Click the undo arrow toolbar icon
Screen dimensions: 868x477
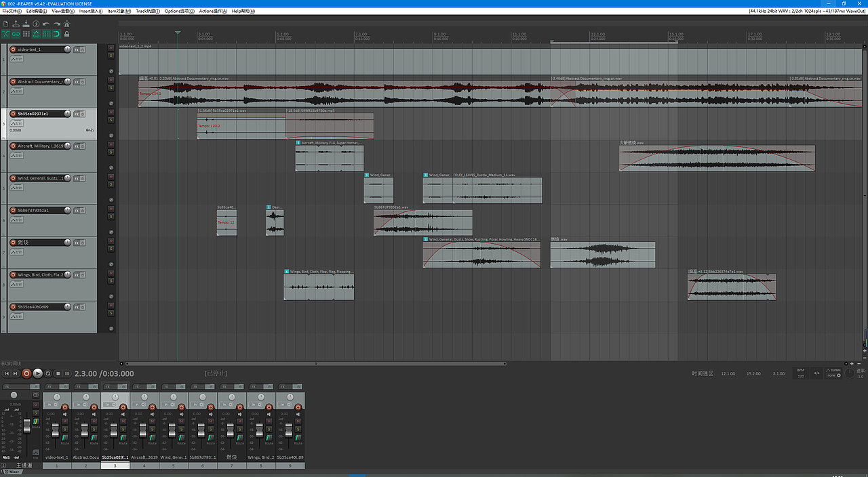46,24
